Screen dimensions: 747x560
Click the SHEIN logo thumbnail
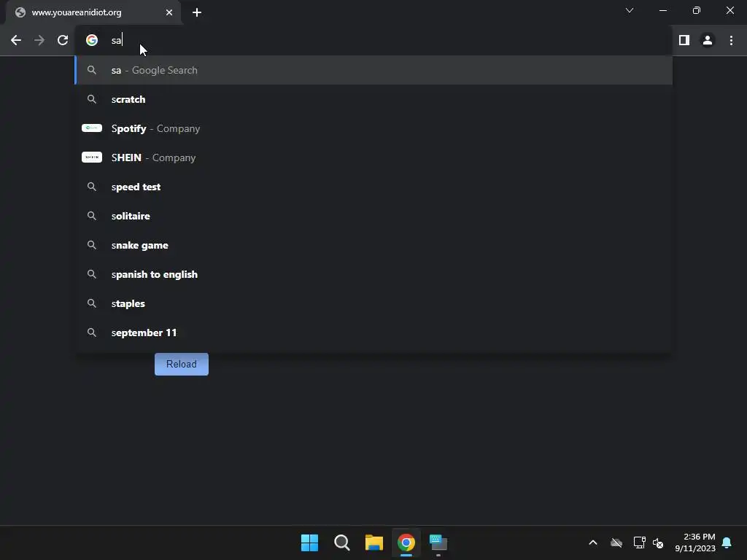coord(92,157)
